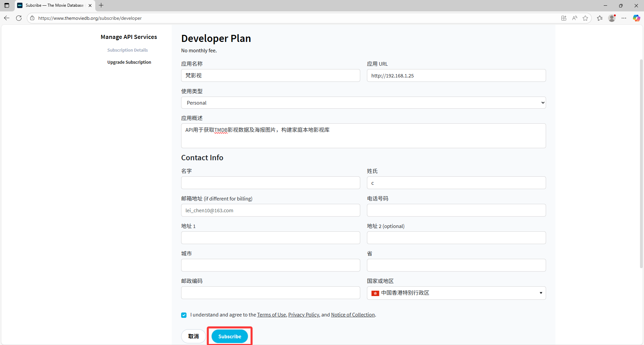Click the page vertical scrollbar

pos(641,163)
